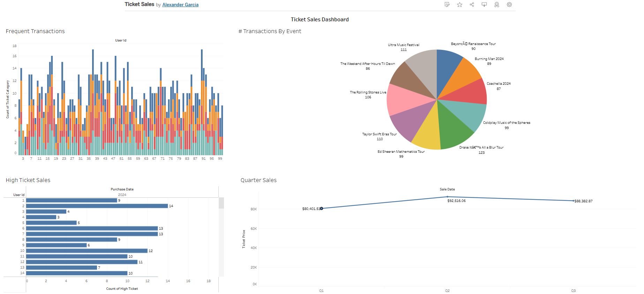This screenshot has width=644, height=294.
Task: Click the $88,382.87 value label
Action: tap(583, 201)
